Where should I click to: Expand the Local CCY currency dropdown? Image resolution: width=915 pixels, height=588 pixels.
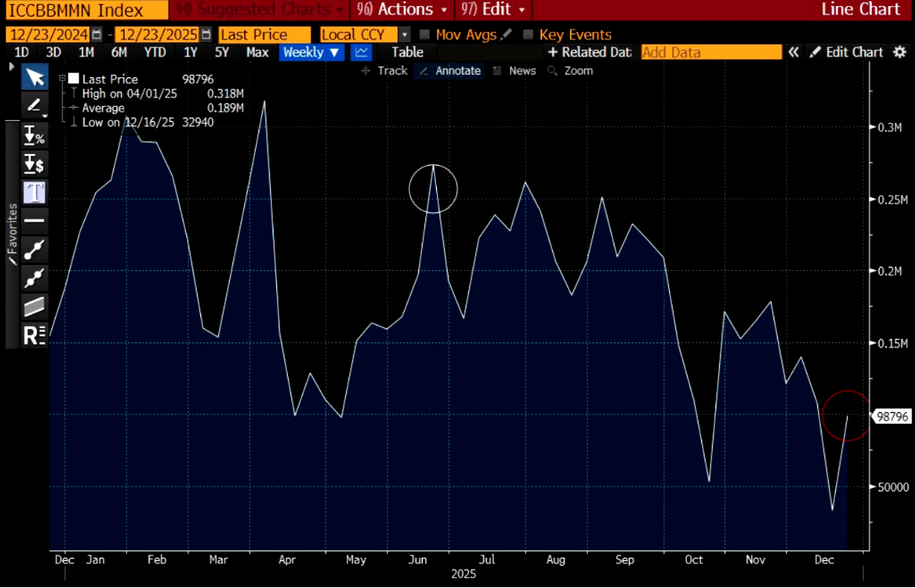[404, 34]
